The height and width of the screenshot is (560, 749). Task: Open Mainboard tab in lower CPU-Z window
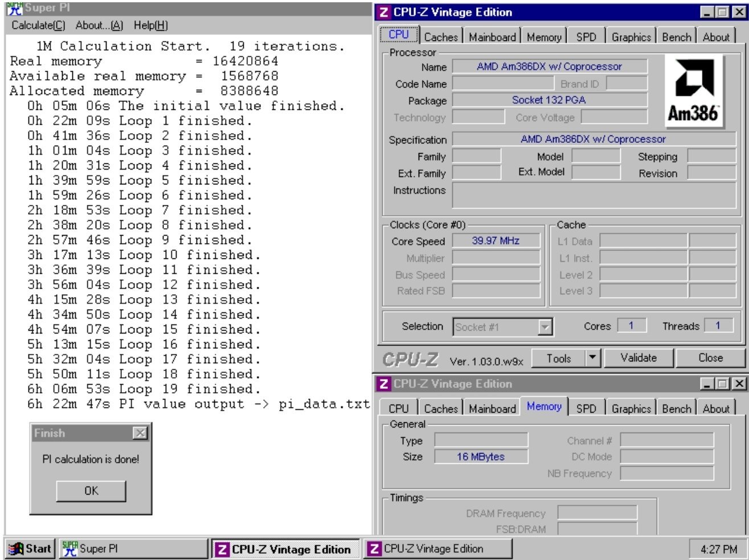492,409
